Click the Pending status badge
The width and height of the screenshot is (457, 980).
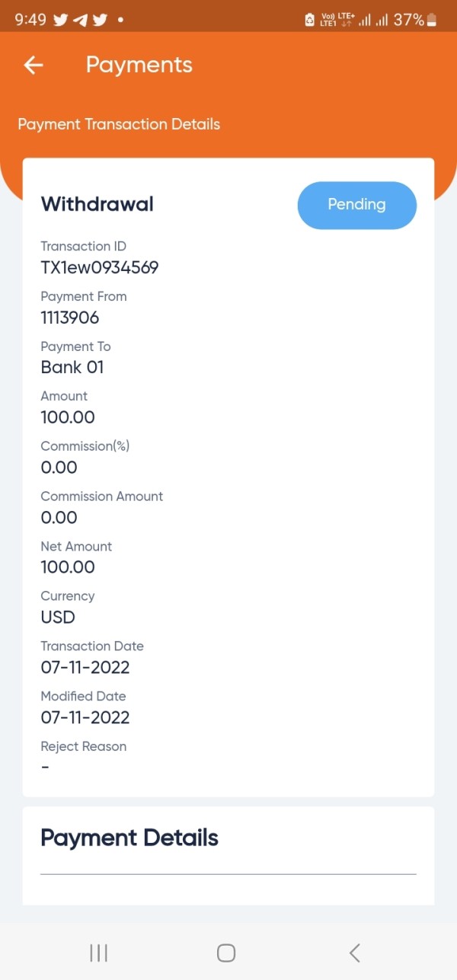[356, 205]
